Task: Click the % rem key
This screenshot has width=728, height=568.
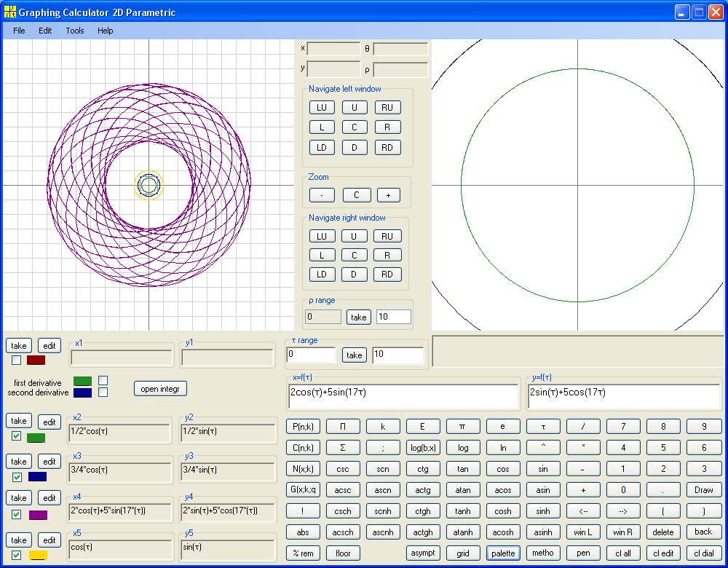Action: (x=303, y=553)
